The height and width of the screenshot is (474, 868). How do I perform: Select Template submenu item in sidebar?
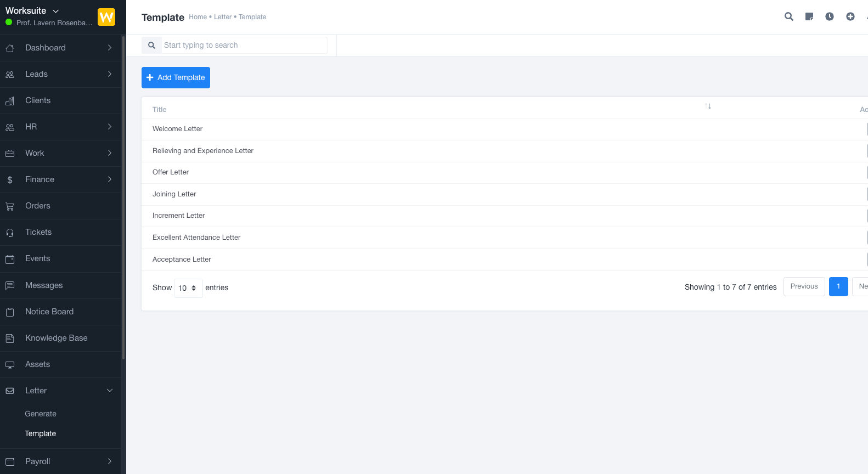tap(41, 433)
